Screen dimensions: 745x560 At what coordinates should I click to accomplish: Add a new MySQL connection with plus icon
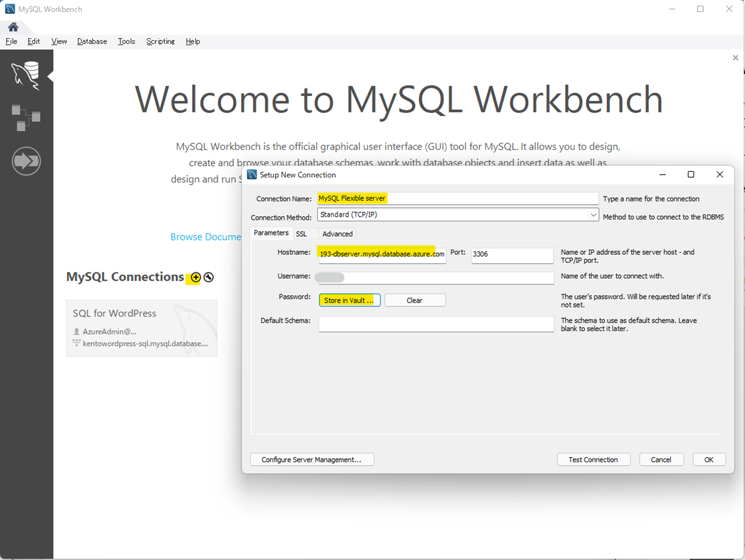[196, 277]
